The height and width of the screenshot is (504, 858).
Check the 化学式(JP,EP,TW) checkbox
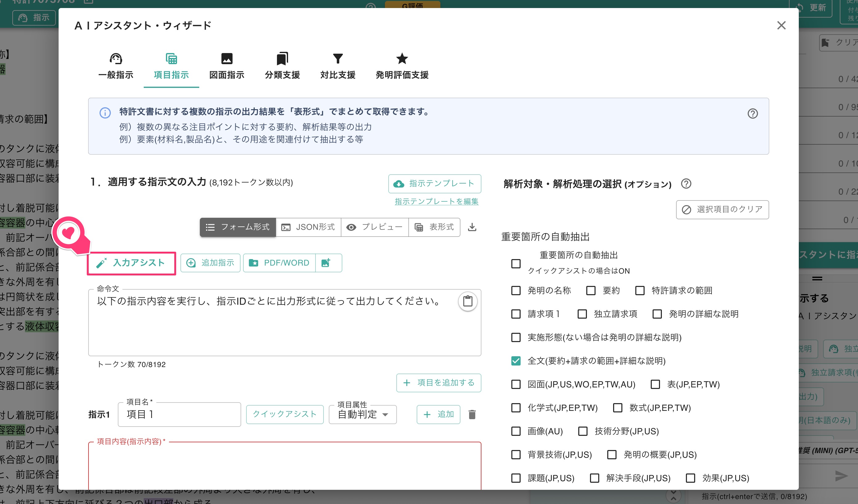click(516, 408)
